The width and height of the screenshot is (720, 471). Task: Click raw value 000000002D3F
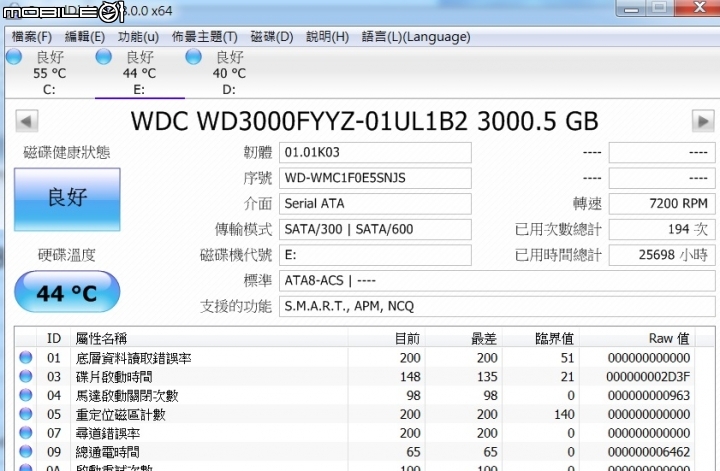click(648, 377)
